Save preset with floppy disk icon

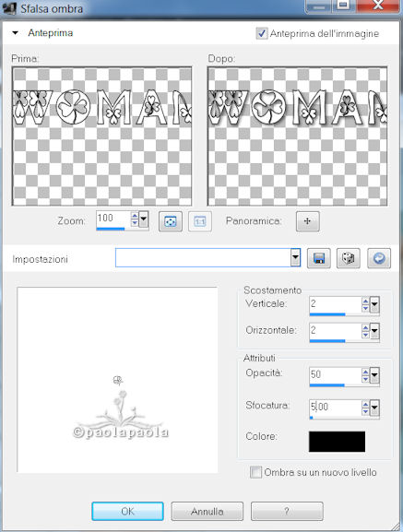(319, 258)
